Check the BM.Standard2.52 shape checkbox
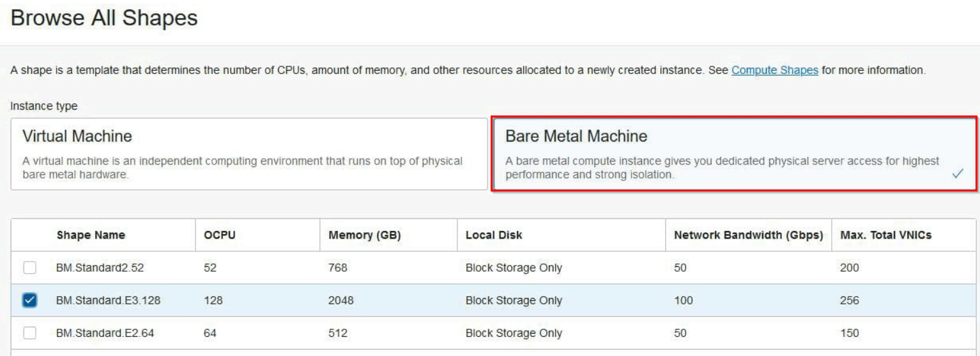Screen dimensions: 980x356 pyautogui.click(x=30, y=268)
